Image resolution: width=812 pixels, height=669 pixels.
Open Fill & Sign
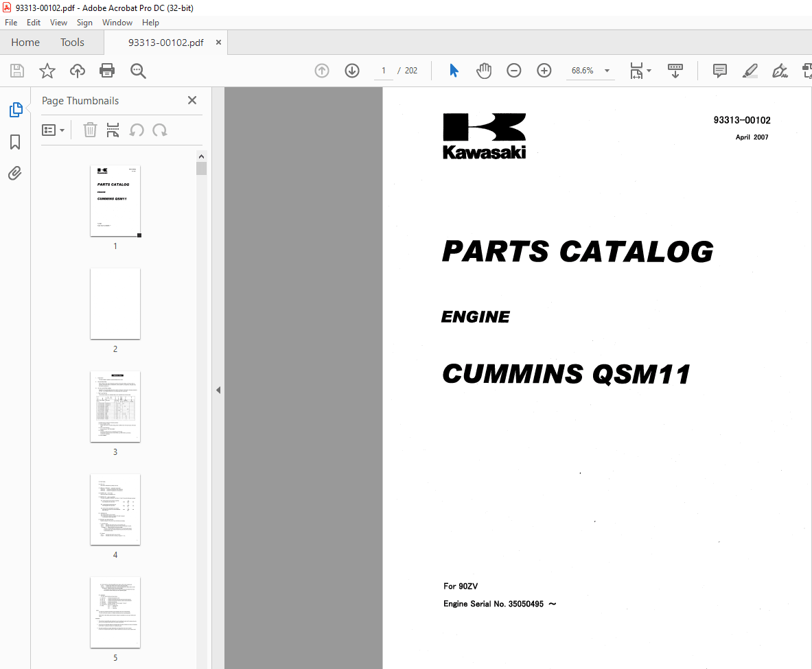pos(780,70)
